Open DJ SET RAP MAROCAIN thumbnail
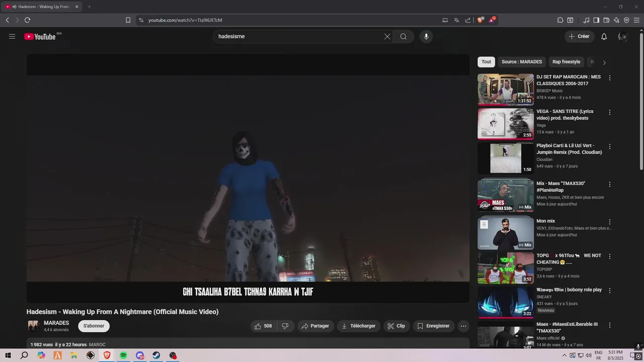The height and width of the screenshot is (362, 644). click(x=506, y=89)
